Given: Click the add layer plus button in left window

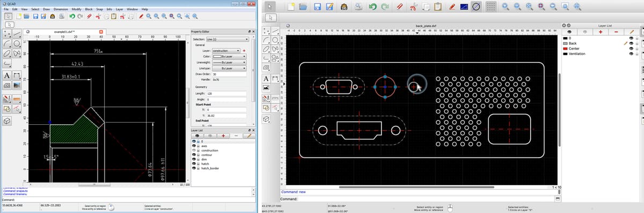Looking at the screenshot, I should coord(223,136).
